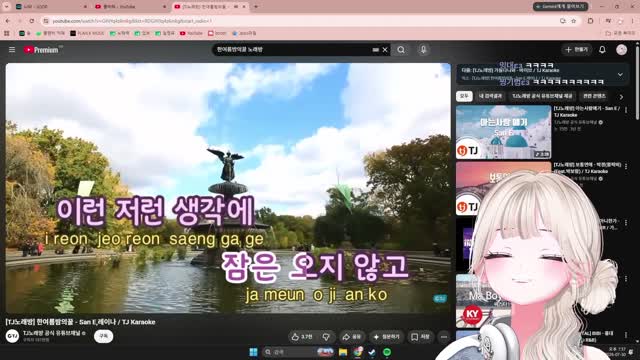640x360 pixels.
Task: Open more actions ellipsis below video
Action: (x=444, y=337)
